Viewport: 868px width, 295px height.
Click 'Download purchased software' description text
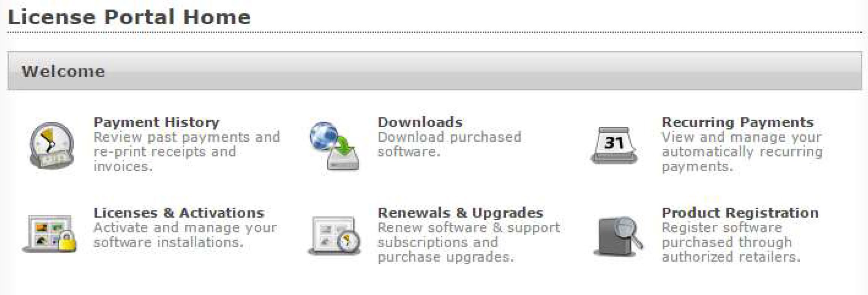(x=449, y=144)
